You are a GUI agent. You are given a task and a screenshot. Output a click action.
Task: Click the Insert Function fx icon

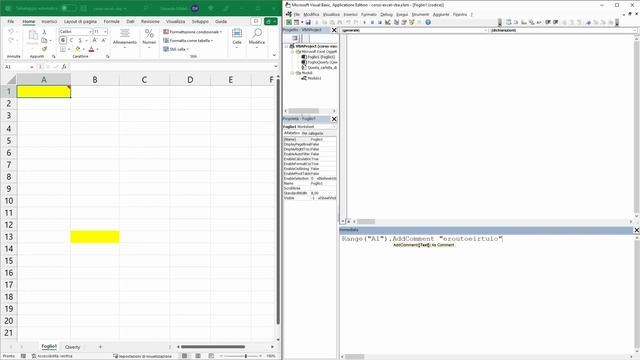(x=64, y=67)
